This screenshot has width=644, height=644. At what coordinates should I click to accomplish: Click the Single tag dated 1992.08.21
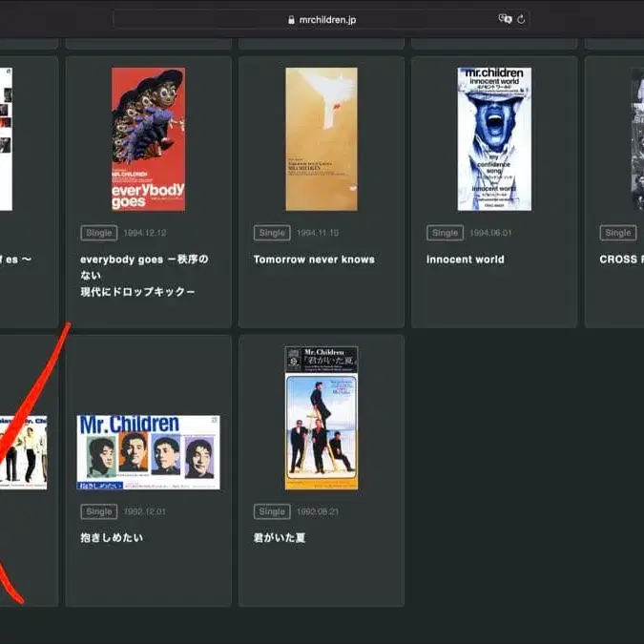272,511
